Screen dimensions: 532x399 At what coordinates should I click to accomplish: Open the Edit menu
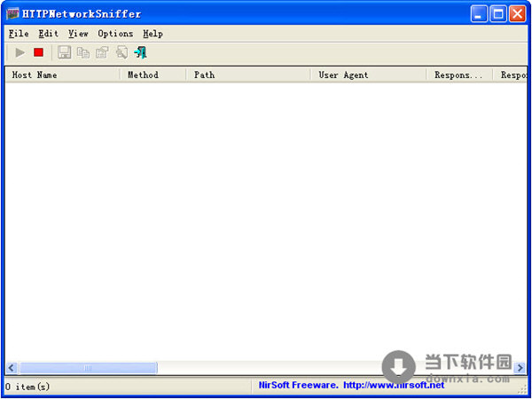(x=49, y=34)
